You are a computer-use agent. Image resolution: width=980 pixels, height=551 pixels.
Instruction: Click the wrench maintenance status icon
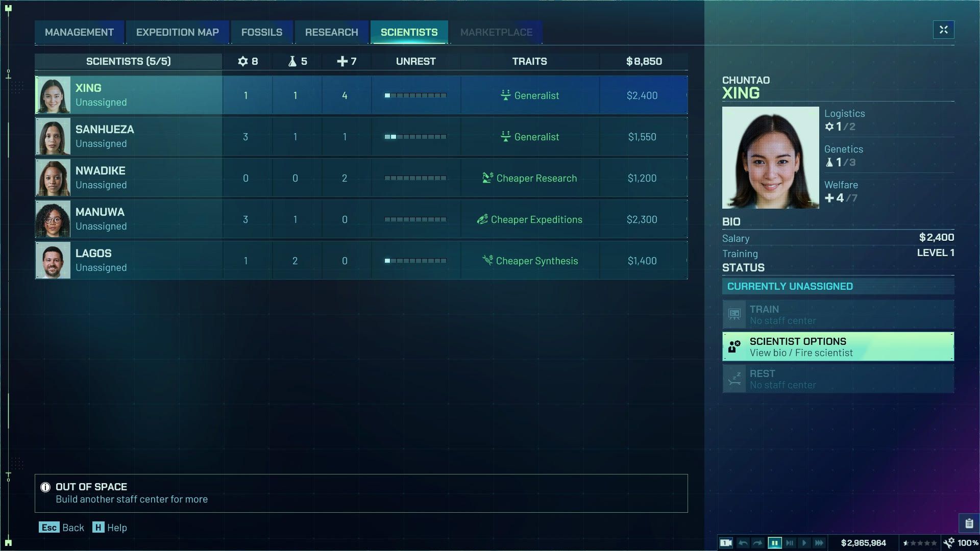pos(949,543)
